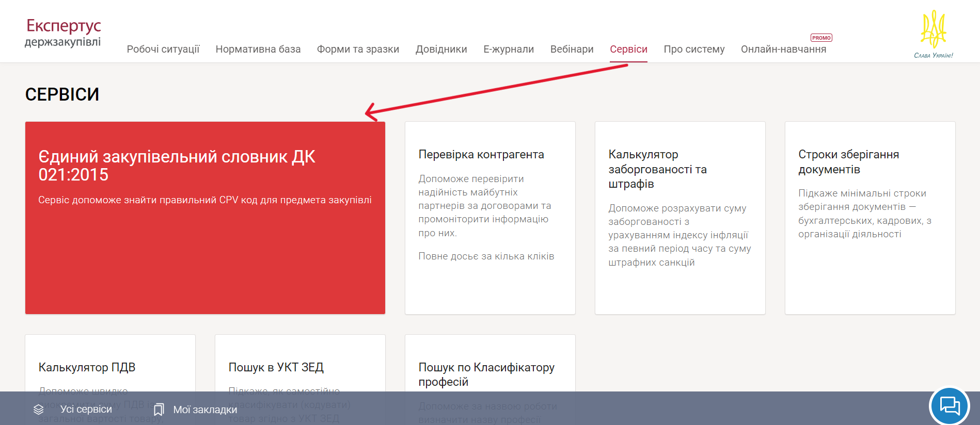This screenshot has height=425, width=980.
Task: Switch to Вебінари section
Action: pos(572,50)
